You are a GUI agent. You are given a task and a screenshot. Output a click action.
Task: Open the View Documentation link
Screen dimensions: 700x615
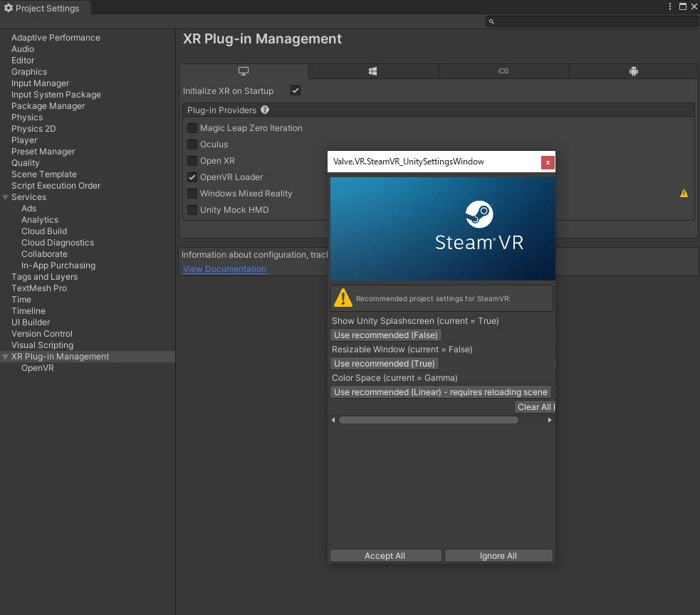pos(224,269)
